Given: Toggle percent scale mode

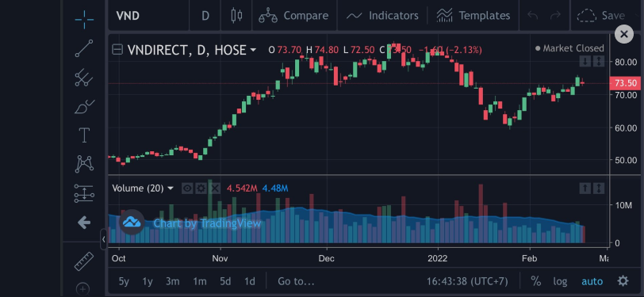Looking at the screenshot, I should coord(535,281).
